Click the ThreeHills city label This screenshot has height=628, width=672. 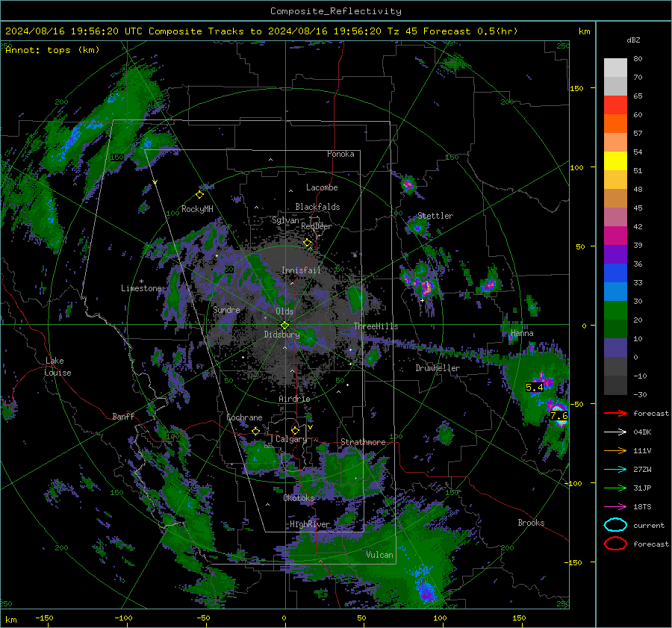[376, 326]
